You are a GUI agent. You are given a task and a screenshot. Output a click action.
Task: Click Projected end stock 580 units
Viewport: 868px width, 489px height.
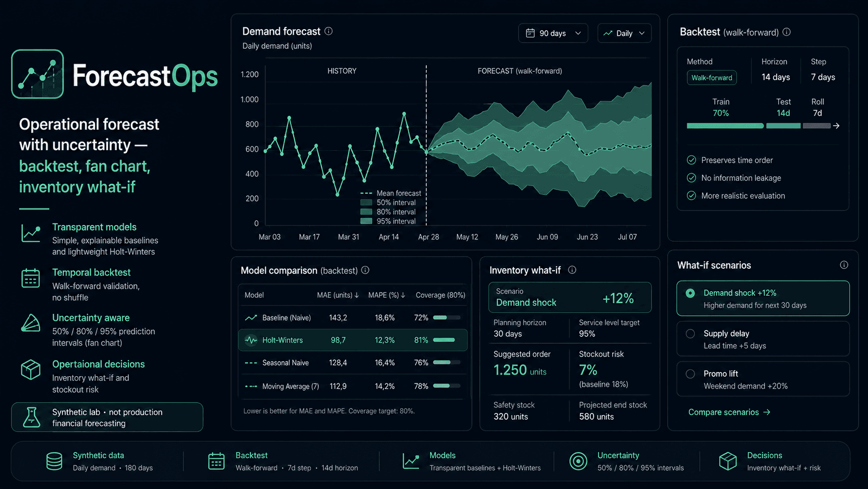click(596, 417)
